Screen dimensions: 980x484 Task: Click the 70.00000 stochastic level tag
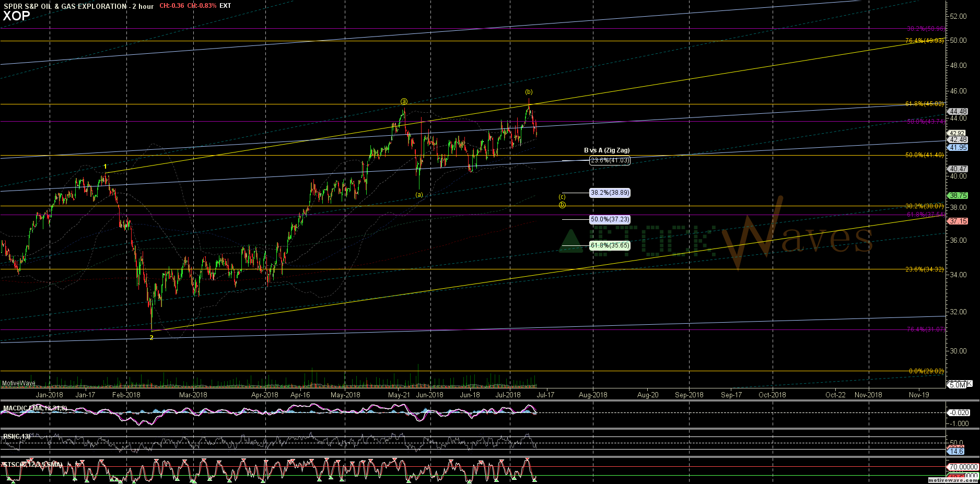coord(963,467)
